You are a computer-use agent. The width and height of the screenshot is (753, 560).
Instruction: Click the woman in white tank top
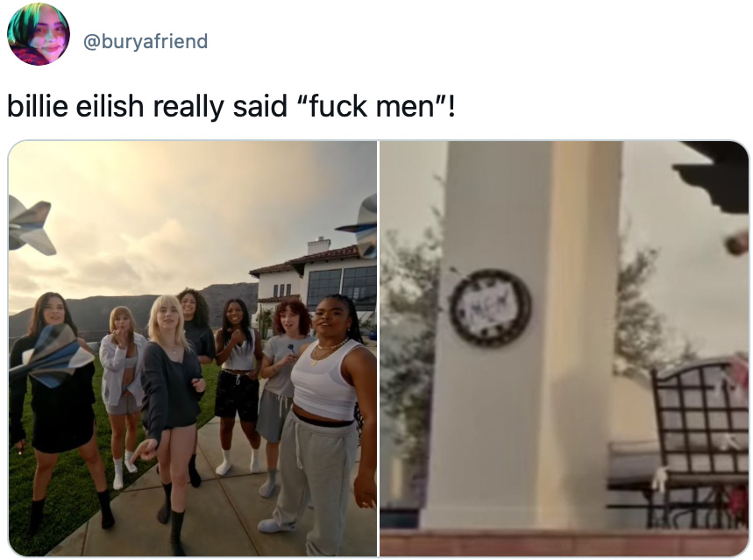[x=324, y=422]
